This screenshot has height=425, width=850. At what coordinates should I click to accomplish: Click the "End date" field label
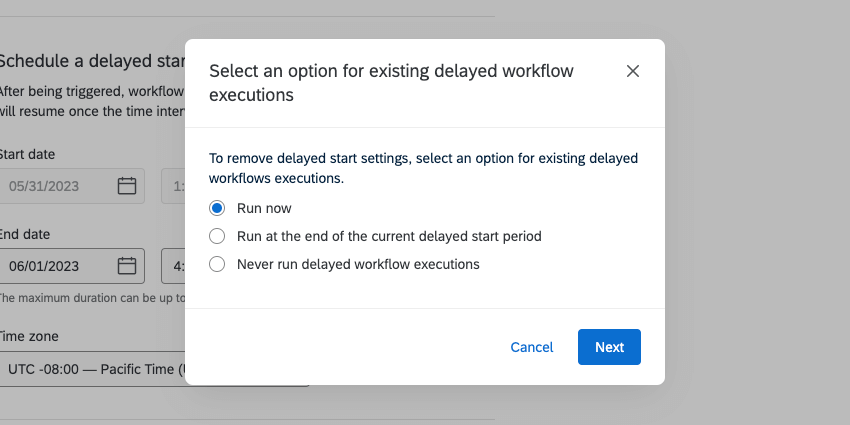coord(25,234)
